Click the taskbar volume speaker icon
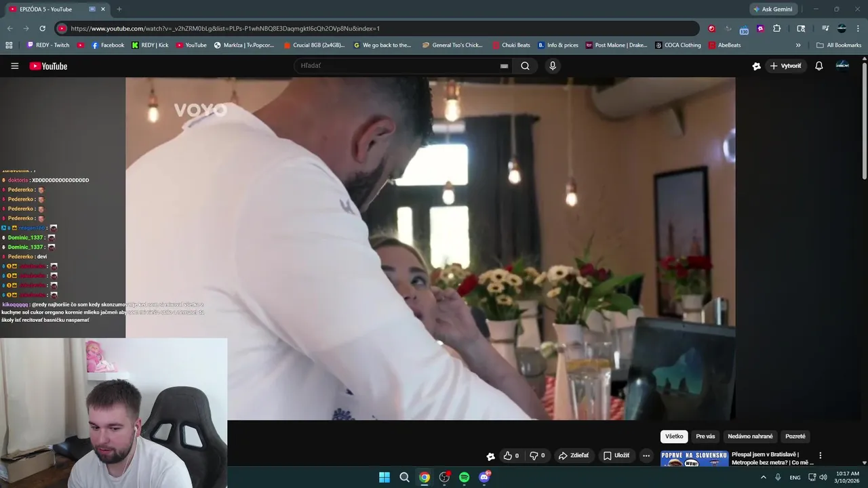The width and height of the screenshot is (868, 488). 823,477
